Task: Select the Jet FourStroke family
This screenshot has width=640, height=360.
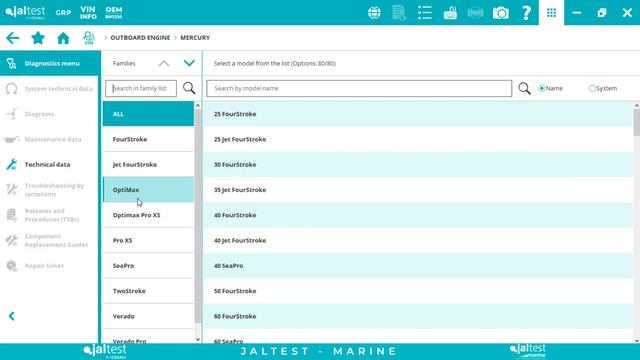Action: (149, 164)
